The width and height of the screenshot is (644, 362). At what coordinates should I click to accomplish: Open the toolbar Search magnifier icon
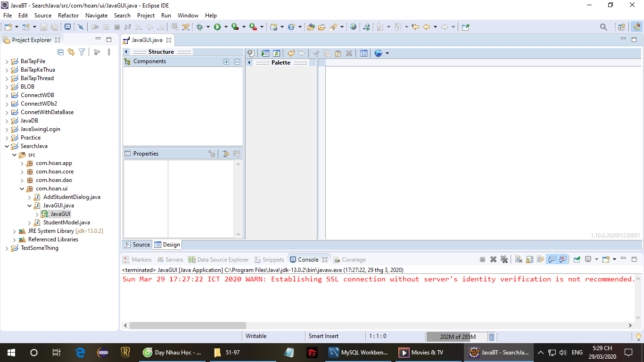point(603,27)
